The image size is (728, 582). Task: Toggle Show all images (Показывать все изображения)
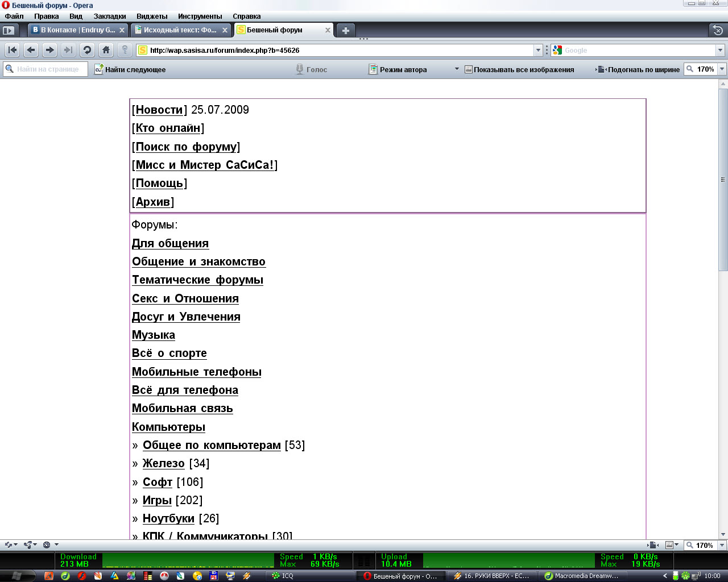(519, 69)
